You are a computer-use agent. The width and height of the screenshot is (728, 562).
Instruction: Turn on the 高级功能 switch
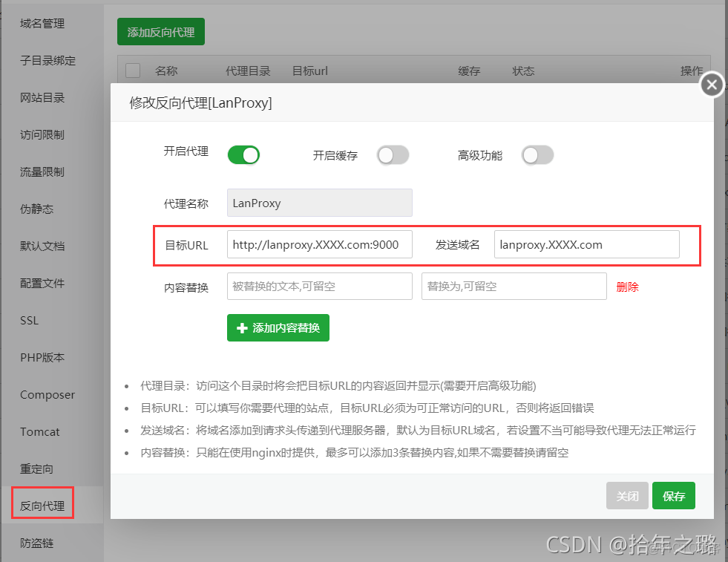tap(538, 155)
